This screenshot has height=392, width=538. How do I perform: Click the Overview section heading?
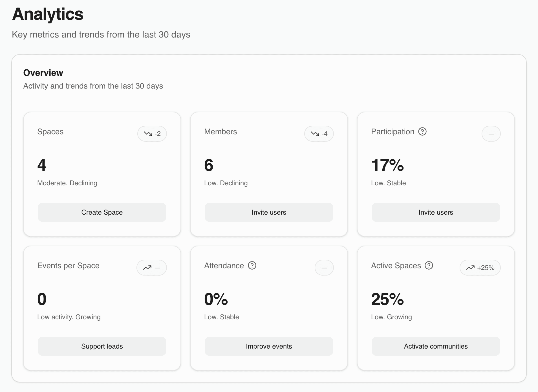click(43, 73)
